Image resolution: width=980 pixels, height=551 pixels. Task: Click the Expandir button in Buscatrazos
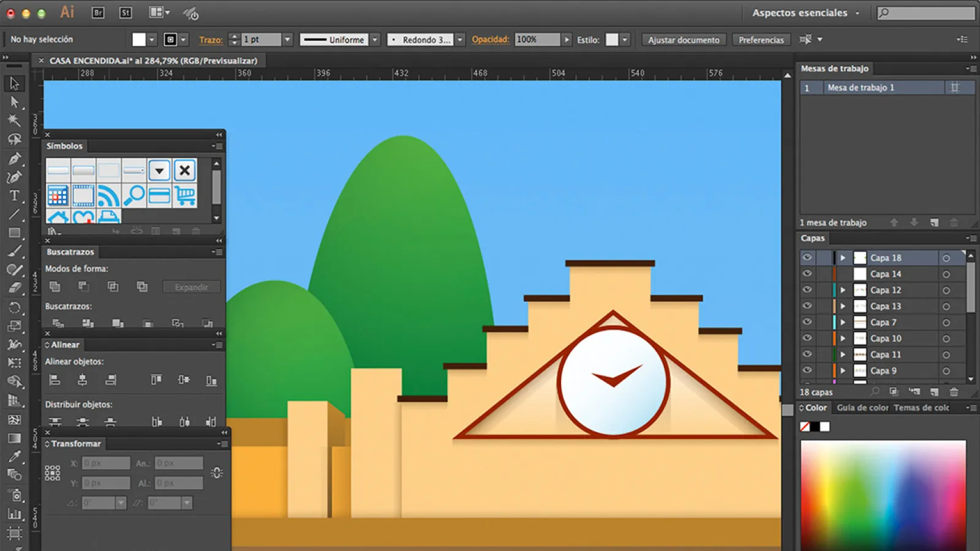[191, 287]
